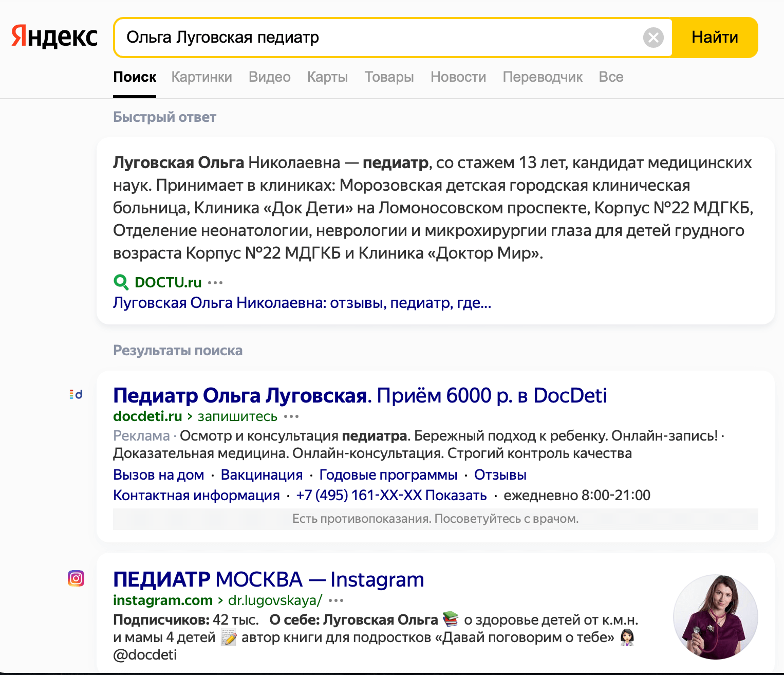Image resolution: width=784 pixels, height=675 pixels.
Task: Open Луговская Ольга Николаевна: отзывы link
Action: click(x=302, y=303)
